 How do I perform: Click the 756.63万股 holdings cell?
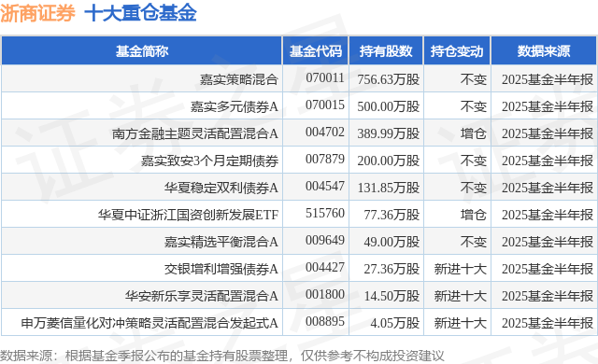389,79
